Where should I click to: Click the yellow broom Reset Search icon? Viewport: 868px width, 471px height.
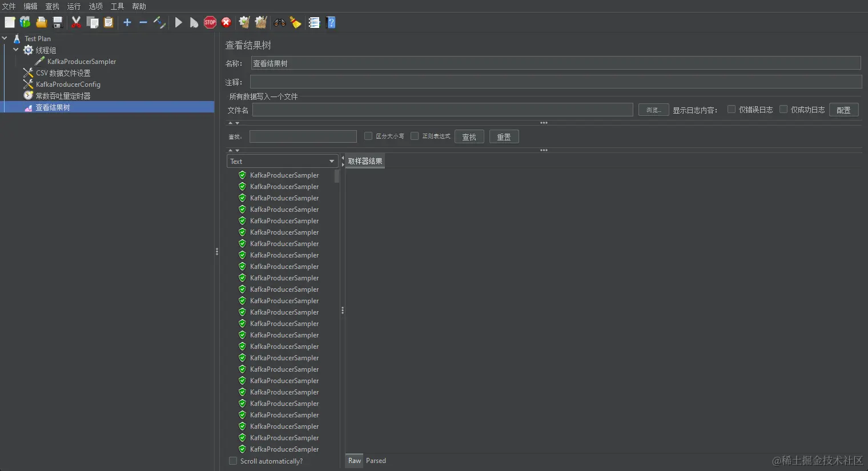click(295, 22)
